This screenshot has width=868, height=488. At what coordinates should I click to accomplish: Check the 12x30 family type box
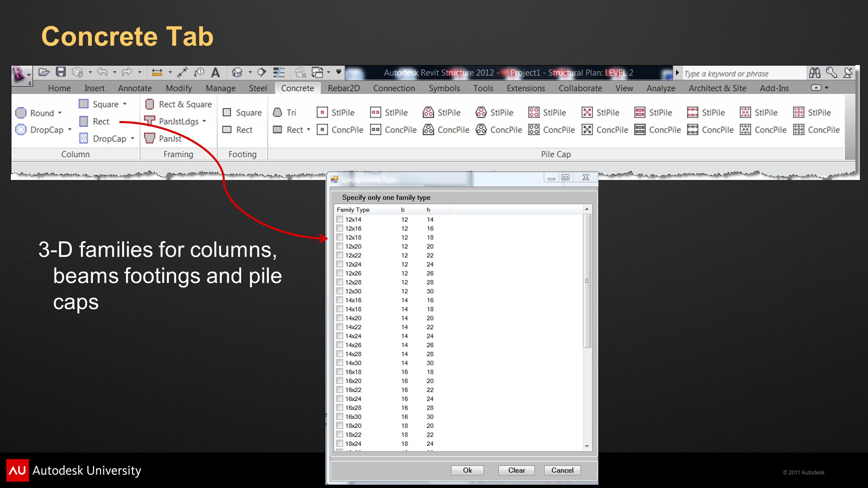pyautogui.click(x=339, y=291)
